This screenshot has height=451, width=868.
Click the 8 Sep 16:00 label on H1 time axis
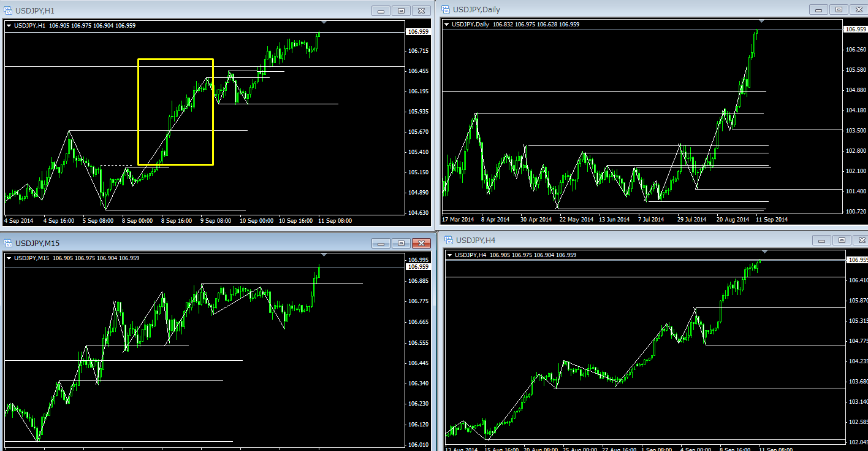coord(175,220)
